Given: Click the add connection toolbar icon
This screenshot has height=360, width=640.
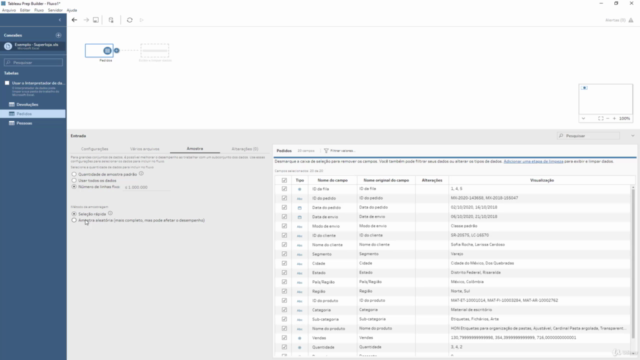Looking at the screenshot, I should [111, 20].
